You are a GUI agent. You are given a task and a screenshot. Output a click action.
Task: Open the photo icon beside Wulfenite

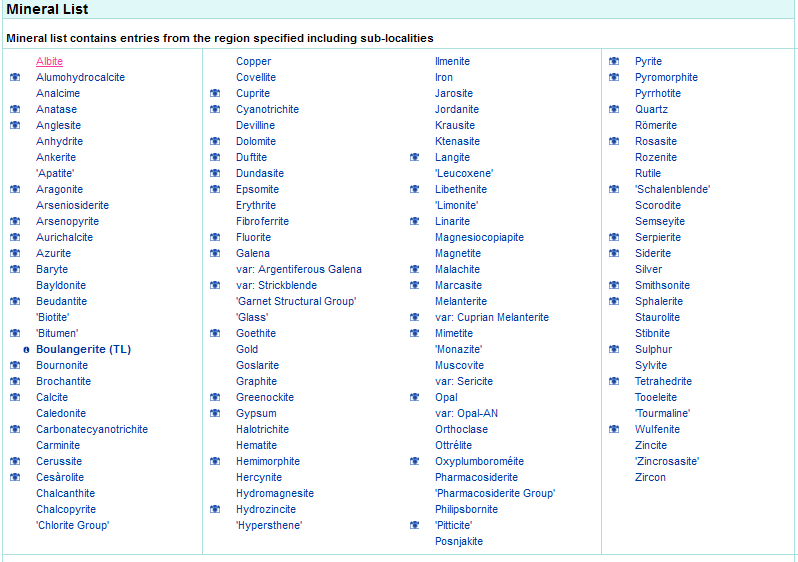[x=614, y=430]
